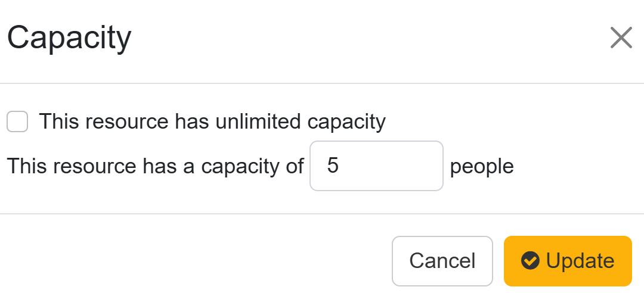Screen dimensions: 644x293
Task: Select the word 'Update' on the yellow button
Action: point(580,261)
